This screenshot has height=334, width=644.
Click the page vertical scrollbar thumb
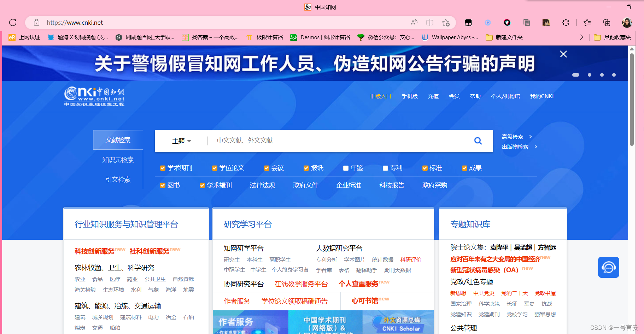click(x=632, y=99)
